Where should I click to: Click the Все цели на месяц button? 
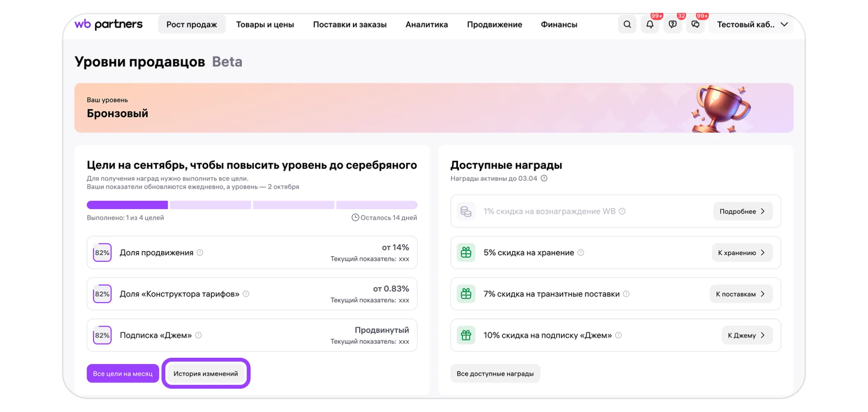(x=123, y=373)
